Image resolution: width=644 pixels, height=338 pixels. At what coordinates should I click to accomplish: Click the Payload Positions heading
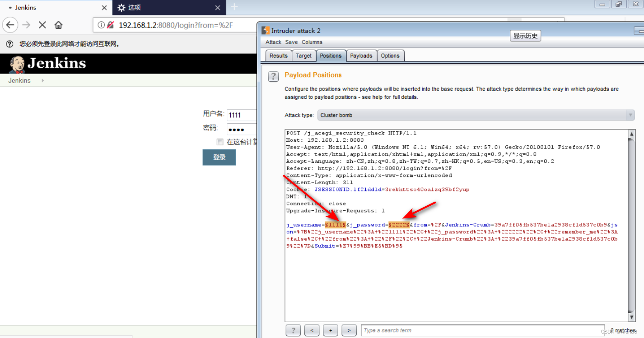(x=313, y=75)
